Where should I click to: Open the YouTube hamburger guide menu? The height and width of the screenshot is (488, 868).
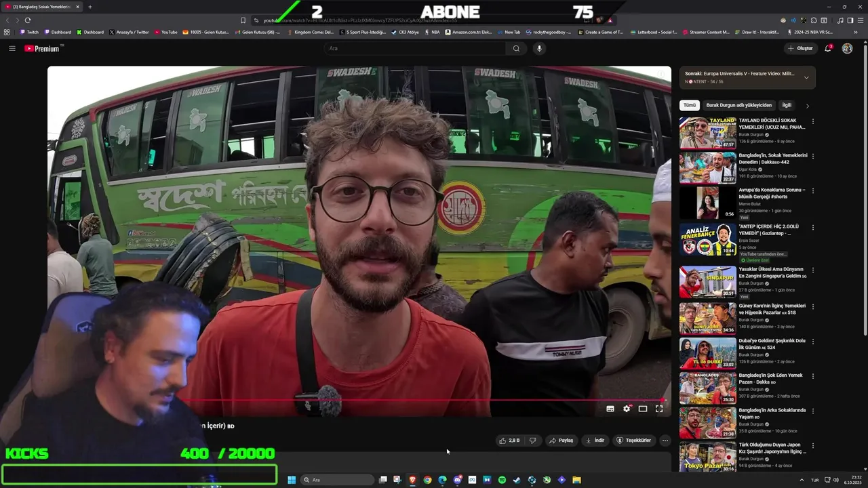(x=12, y=48)
